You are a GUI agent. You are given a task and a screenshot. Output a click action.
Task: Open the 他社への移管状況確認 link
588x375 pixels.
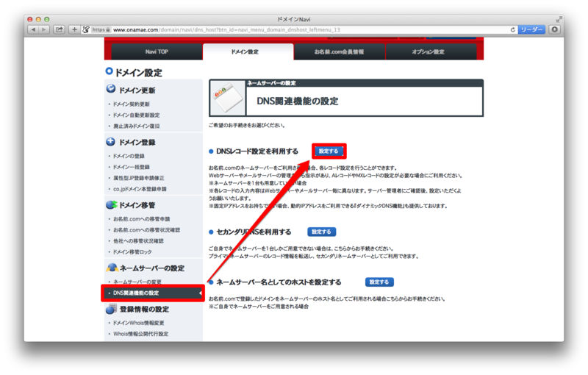click(138, 240)
